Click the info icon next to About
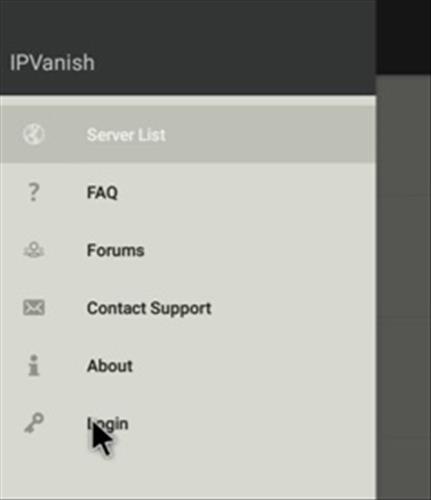Viewport: 431px width, 500px height. click(33, 365)
